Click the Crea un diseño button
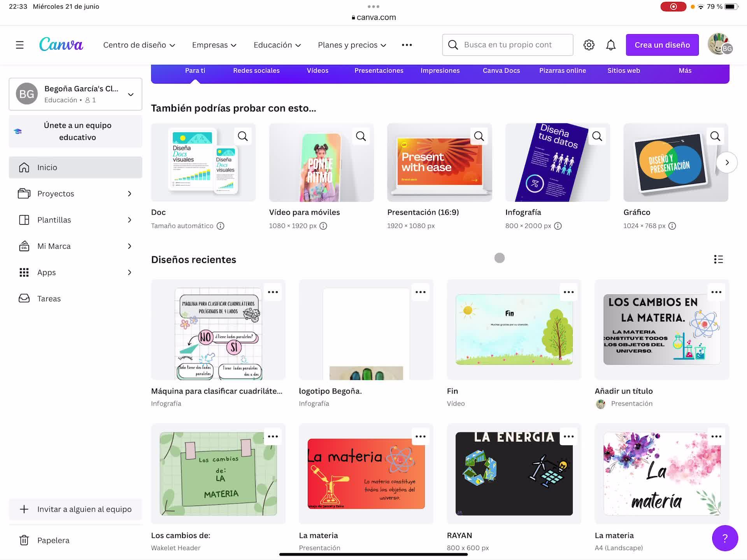 [662, 45]
